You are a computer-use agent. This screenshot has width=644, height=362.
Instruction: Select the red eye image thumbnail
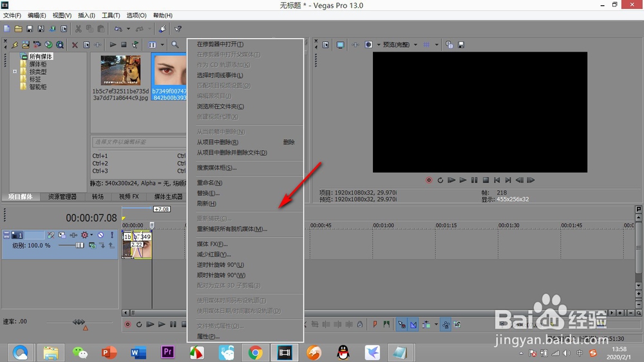coord(170,70)
